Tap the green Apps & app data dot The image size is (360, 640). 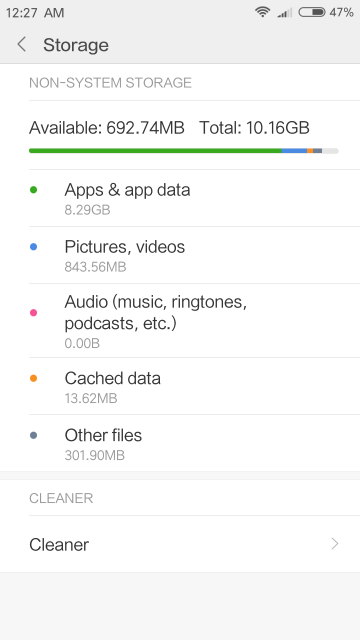pyautogui.click(x=33, y=190)
